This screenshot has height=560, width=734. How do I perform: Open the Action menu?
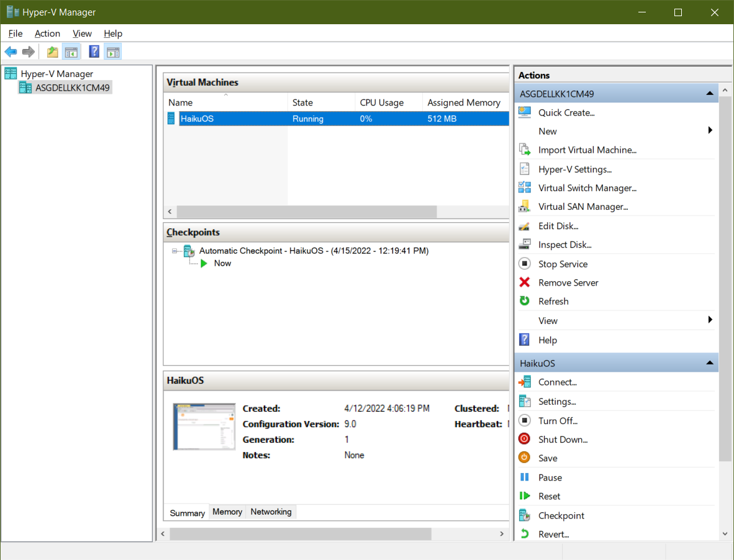(47, 34)
